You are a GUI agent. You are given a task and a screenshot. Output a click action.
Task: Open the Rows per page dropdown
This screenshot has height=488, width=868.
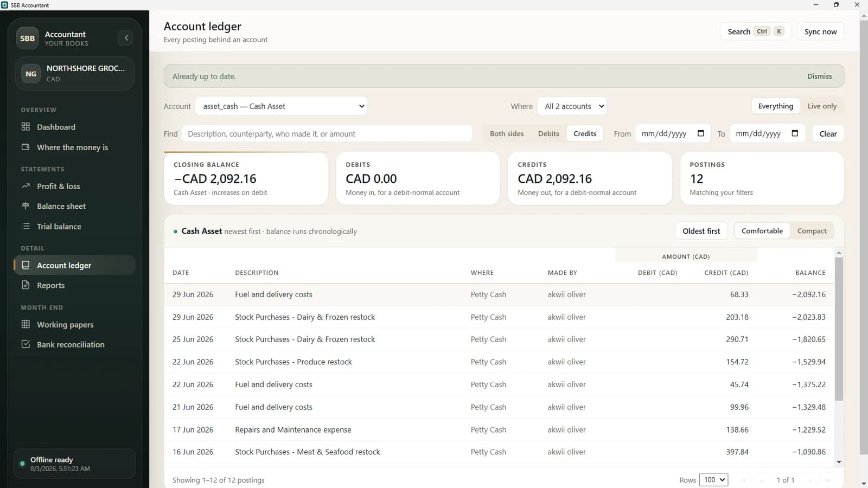(713, 480)
